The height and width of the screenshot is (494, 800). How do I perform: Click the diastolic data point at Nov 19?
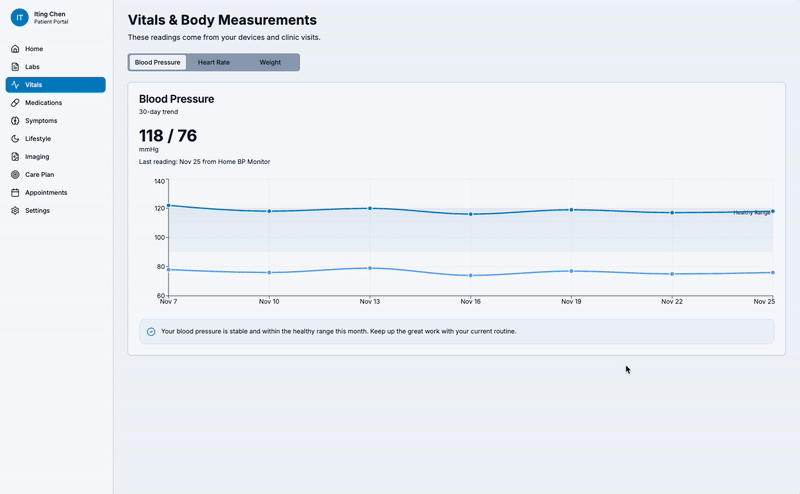571,271
